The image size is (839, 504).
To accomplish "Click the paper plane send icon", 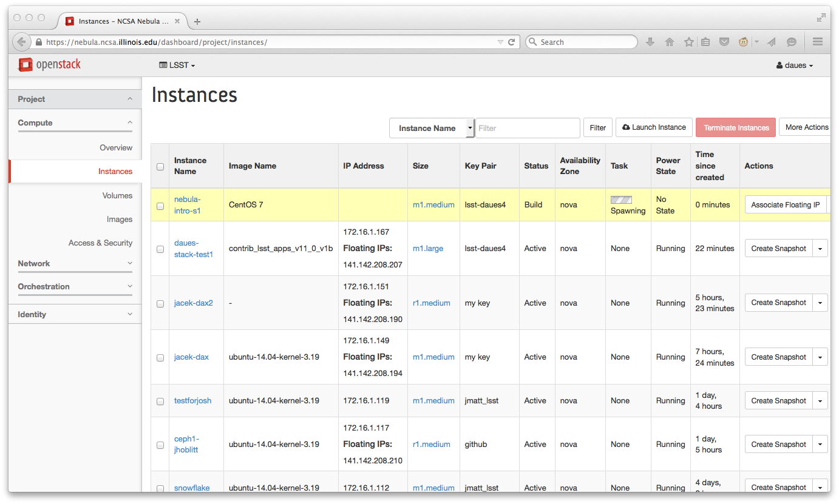I will tap(772, 42).
